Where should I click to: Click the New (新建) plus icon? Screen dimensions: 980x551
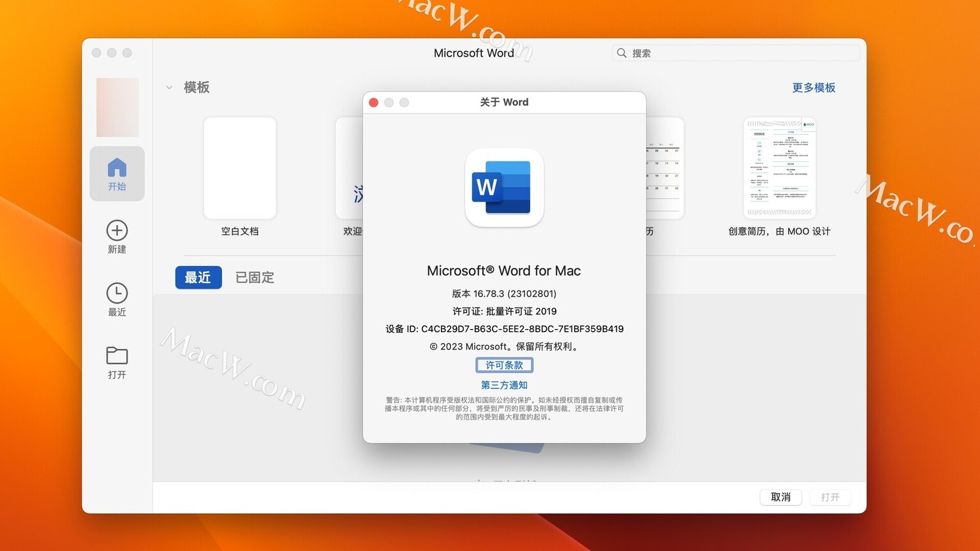tap(117, 230)
